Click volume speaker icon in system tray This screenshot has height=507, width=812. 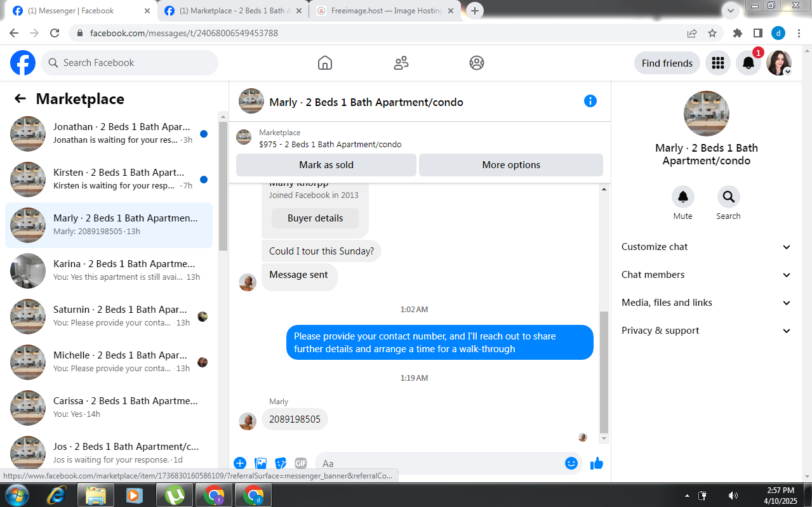pos(733,496)
